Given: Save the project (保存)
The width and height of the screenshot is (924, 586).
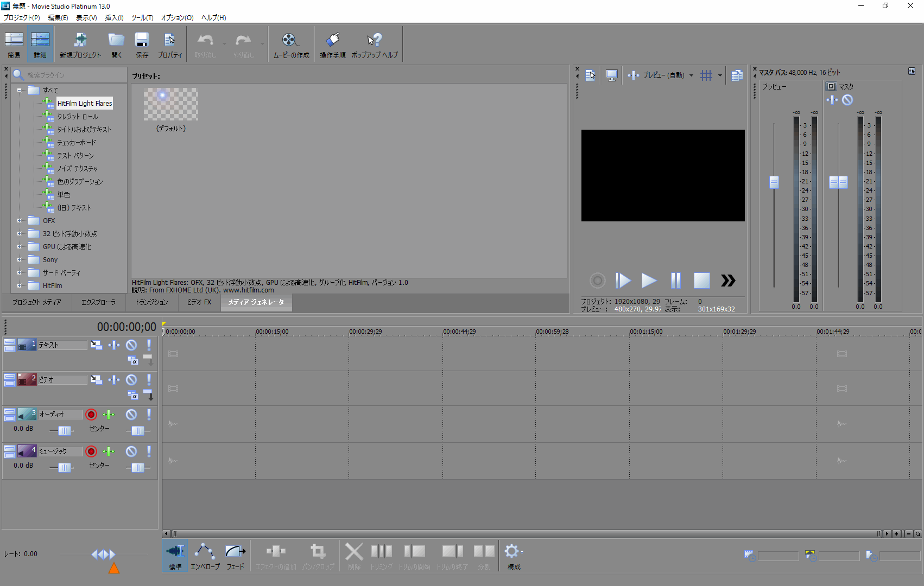Looking at the screenshot, I should tap(142, 44).
